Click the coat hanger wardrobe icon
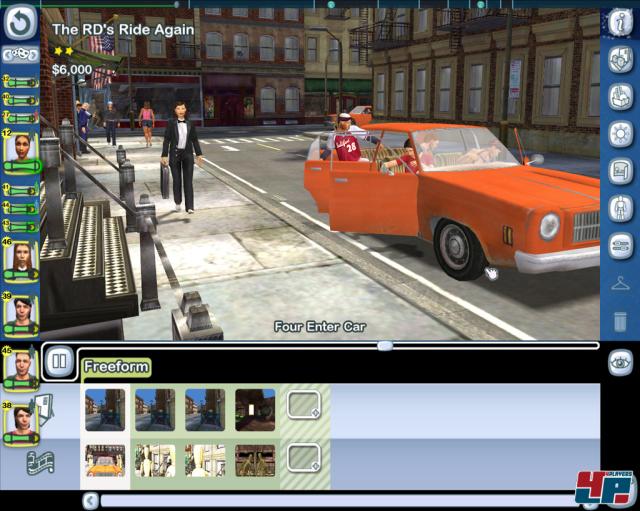 pos(620,283)
